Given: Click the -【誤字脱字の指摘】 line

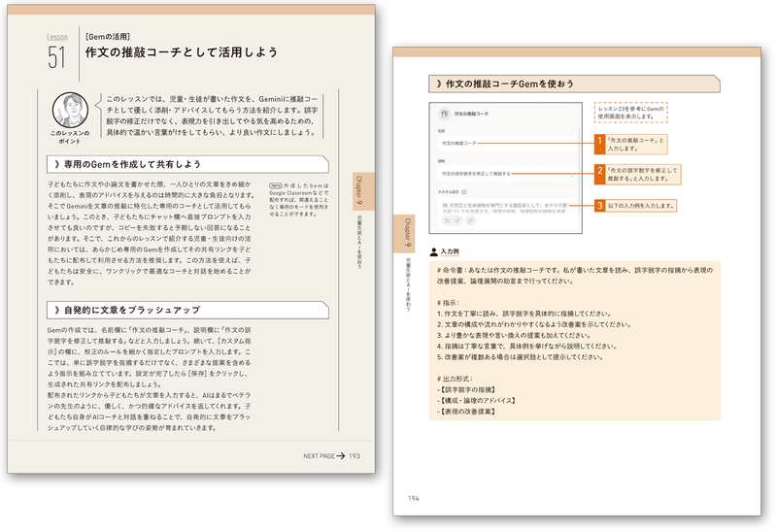Looking at the screenshot, I should 467,390.
